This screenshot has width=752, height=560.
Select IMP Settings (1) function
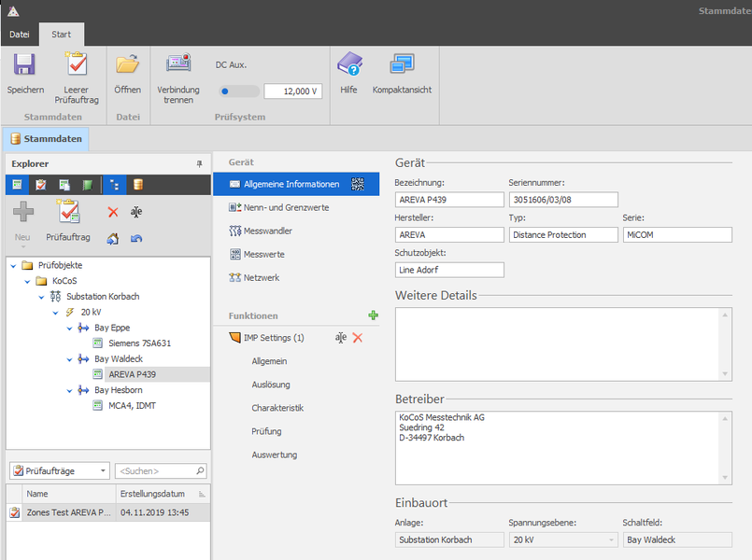[274, 338]
